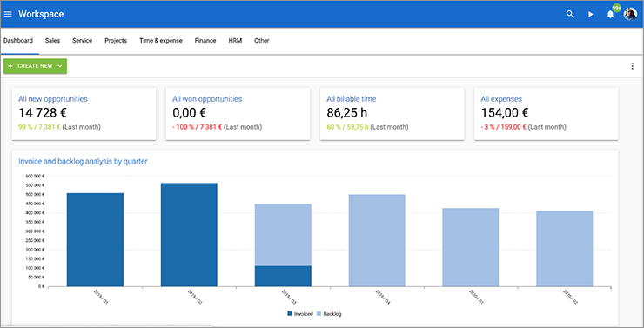This screenshot has height=328, width=644.
Task: Click the 2019 / Q1 invoiced bar
Action: [x=95, y=240]
